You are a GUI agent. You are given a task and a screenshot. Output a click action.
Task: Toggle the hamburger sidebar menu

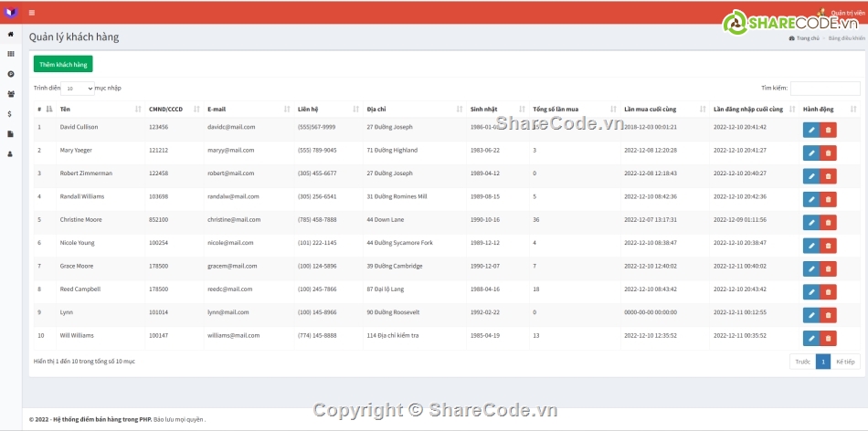point(32,13)
